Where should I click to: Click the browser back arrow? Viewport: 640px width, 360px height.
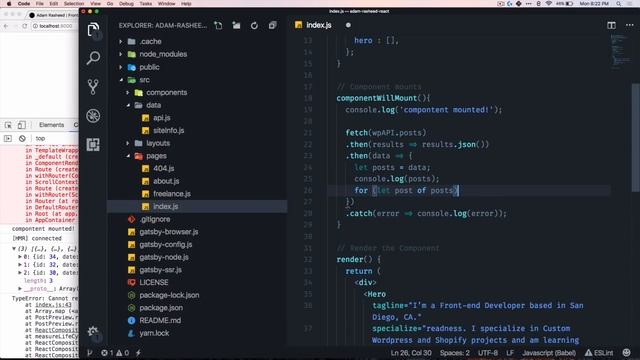click(6, 26)
